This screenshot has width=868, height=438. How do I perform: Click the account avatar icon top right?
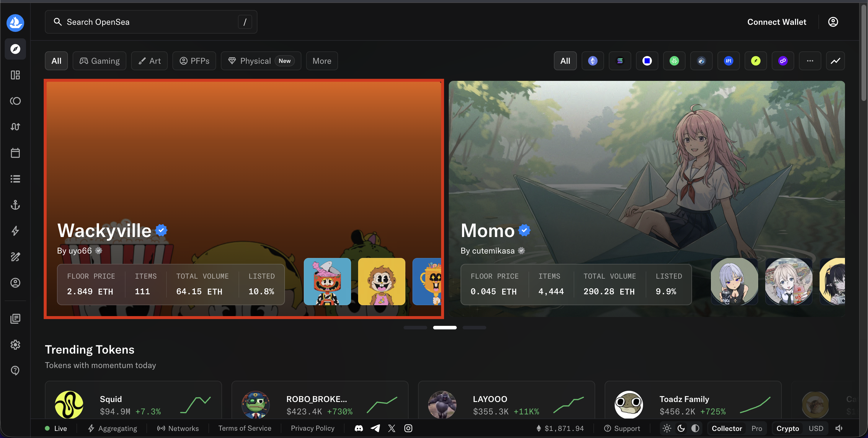point(833,22)
